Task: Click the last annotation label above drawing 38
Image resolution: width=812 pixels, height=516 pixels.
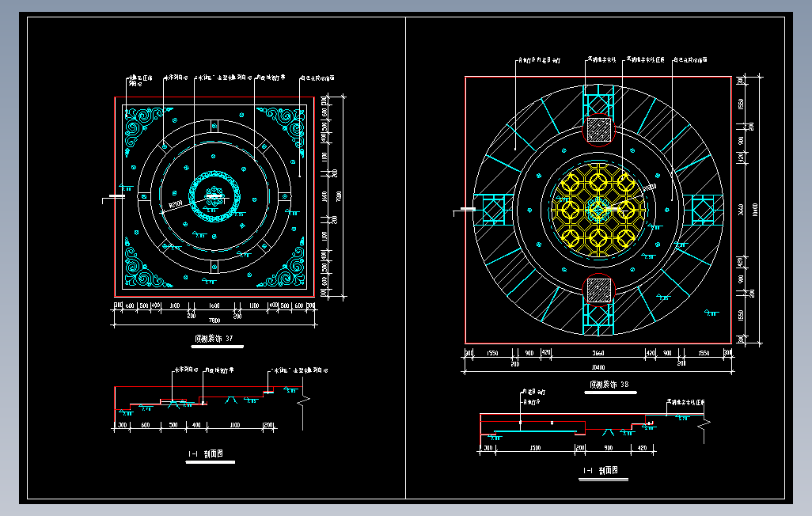Action: 691,60
